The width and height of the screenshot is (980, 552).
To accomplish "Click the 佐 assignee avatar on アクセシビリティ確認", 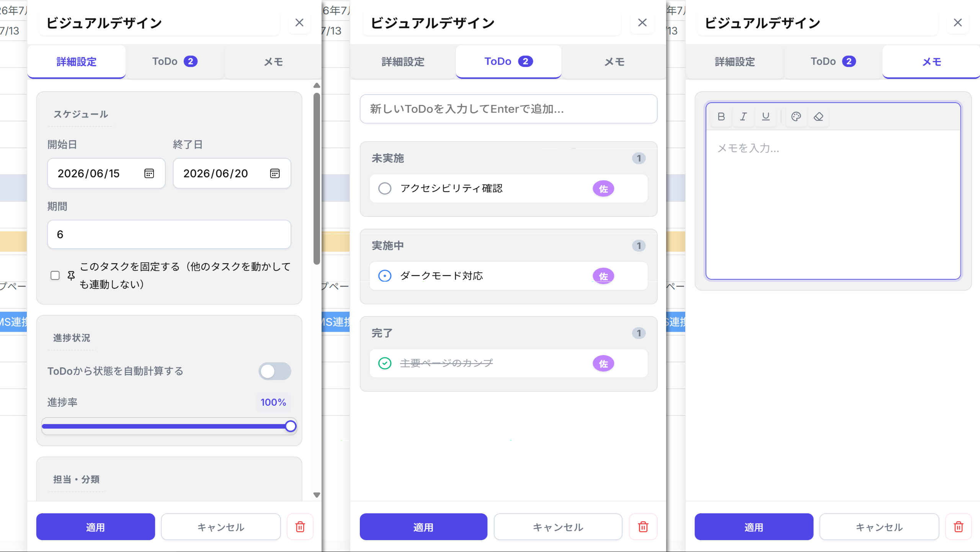I will (603, 188).
